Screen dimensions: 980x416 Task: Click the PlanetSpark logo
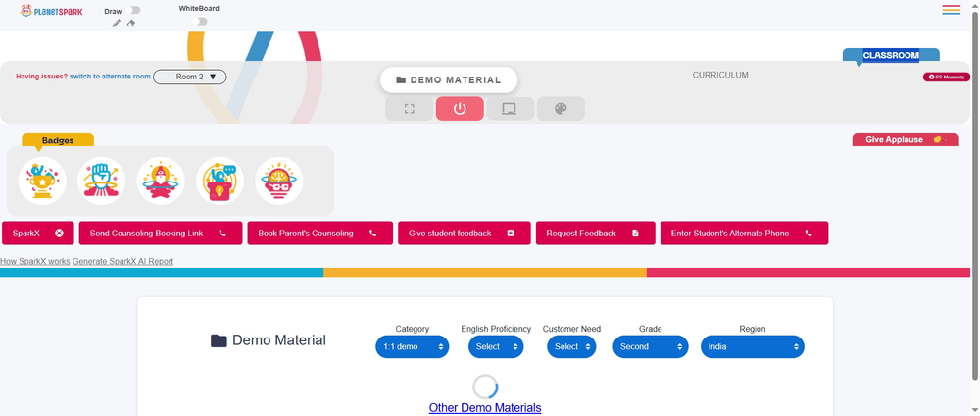[x=51, y=11]
